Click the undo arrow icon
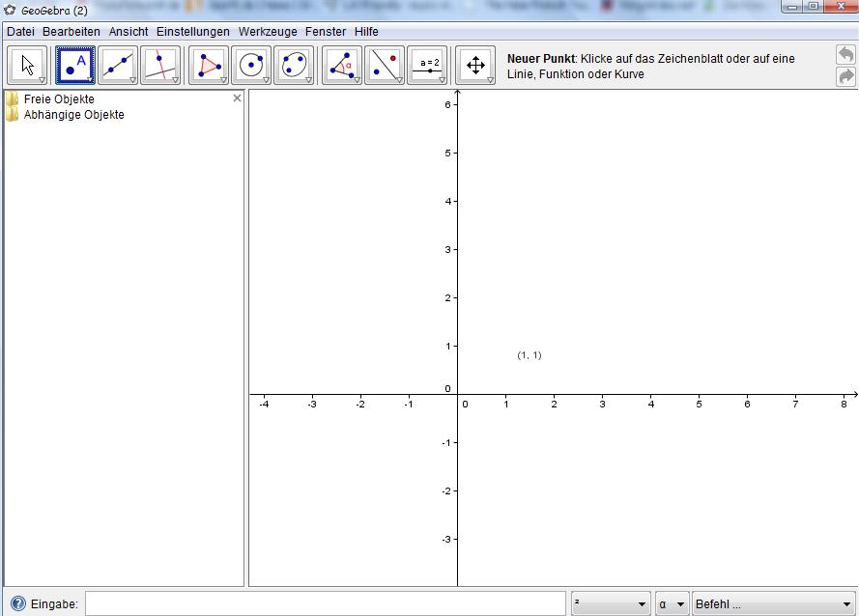859x616 pixels. pos(845,55)
